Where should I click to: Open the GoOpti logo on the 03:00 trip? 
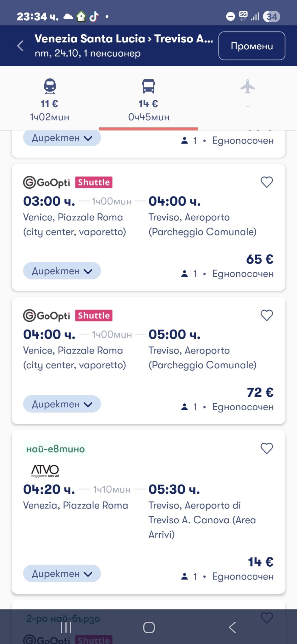coord(47,182)
